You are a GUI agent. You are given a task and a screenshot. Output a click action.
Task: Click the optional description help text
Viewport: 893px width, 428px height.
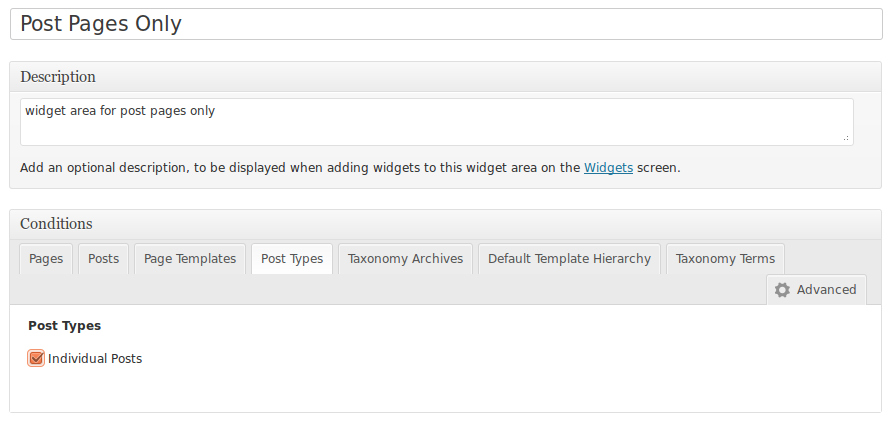tap(300, 168)
